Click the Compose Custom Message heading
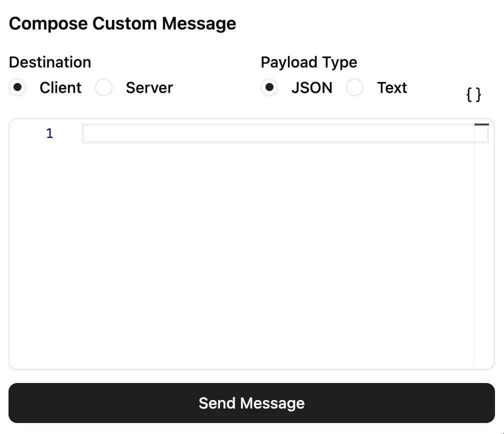504x434 pixels. [122, 23]
